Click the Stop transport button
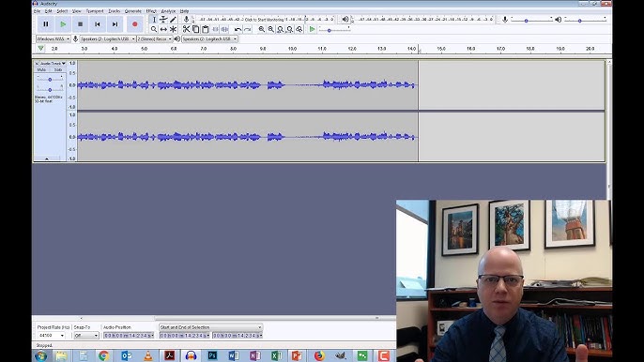Image resolution: width=644 pixels, height=362 pixels. point(80,24)
